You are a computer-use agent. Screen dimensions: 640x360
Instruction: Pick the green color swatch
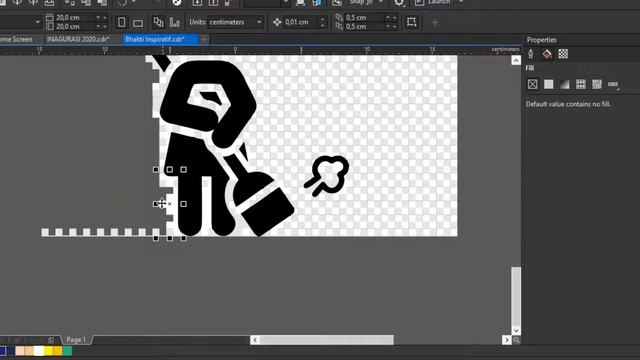pyautogui.click(x=67, y=351)
